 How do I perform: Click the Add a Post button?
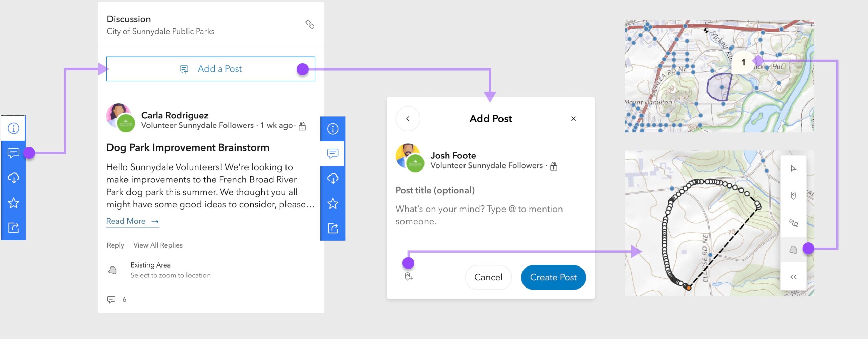point(211,69)
